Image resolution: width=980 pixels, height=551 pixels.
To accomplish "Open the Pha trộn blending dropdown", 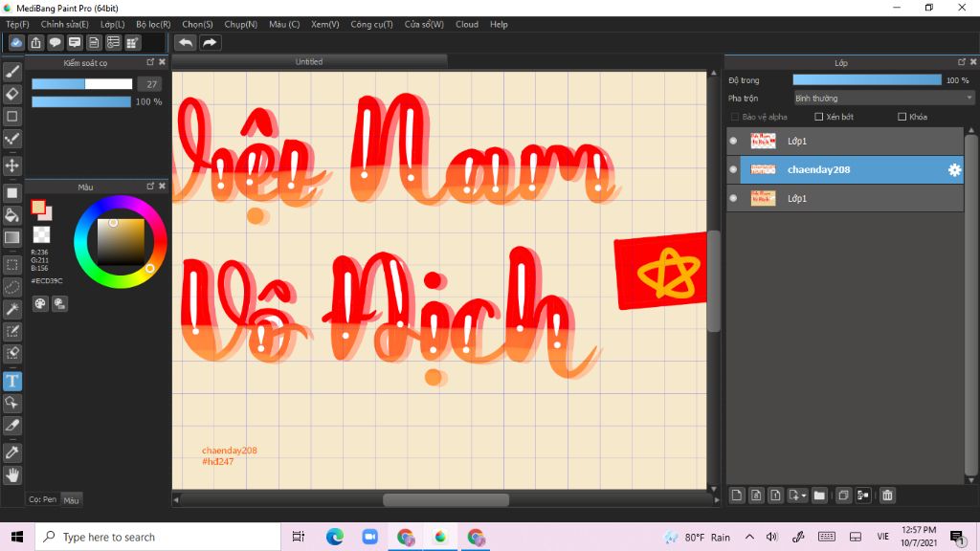I will click(x=883, y=99).
